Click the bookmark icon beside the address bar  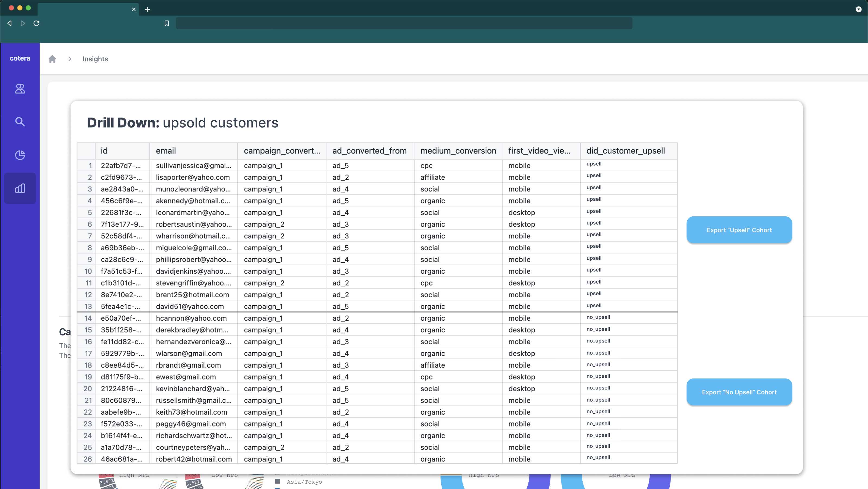167,23
